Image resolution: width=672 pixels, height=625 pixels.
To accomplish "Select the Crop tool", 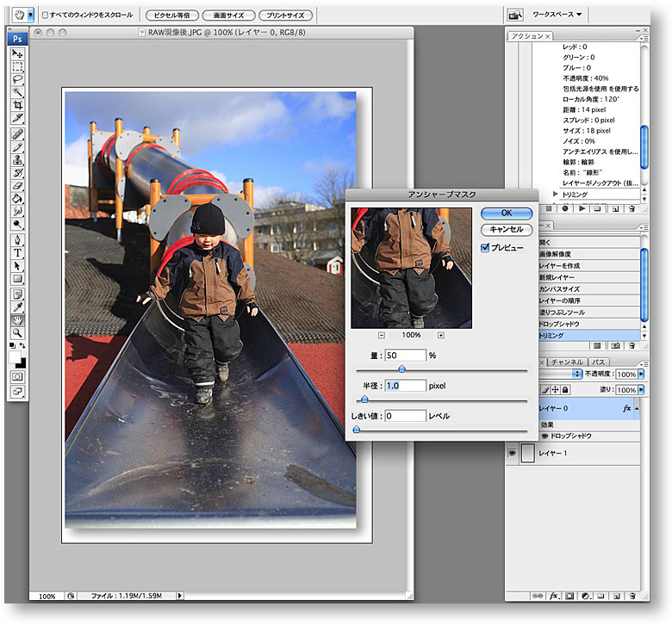I will [x=17, y=105].
